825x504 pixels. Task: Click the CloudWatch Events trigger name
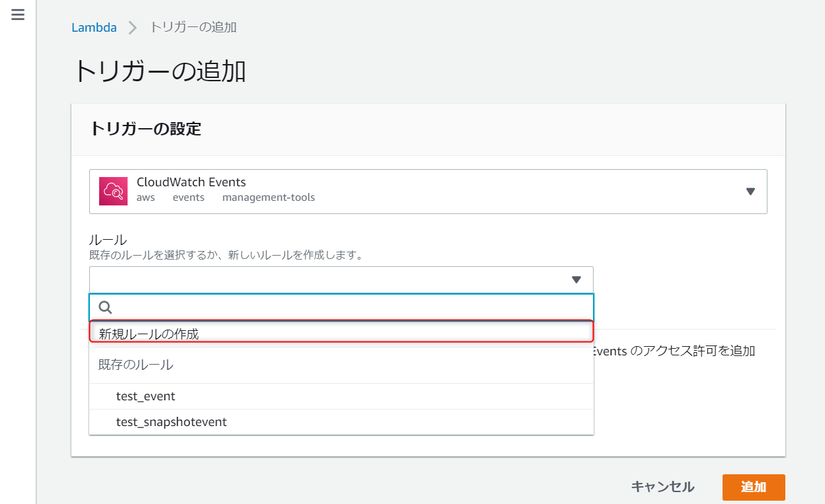tap(191, 182)
